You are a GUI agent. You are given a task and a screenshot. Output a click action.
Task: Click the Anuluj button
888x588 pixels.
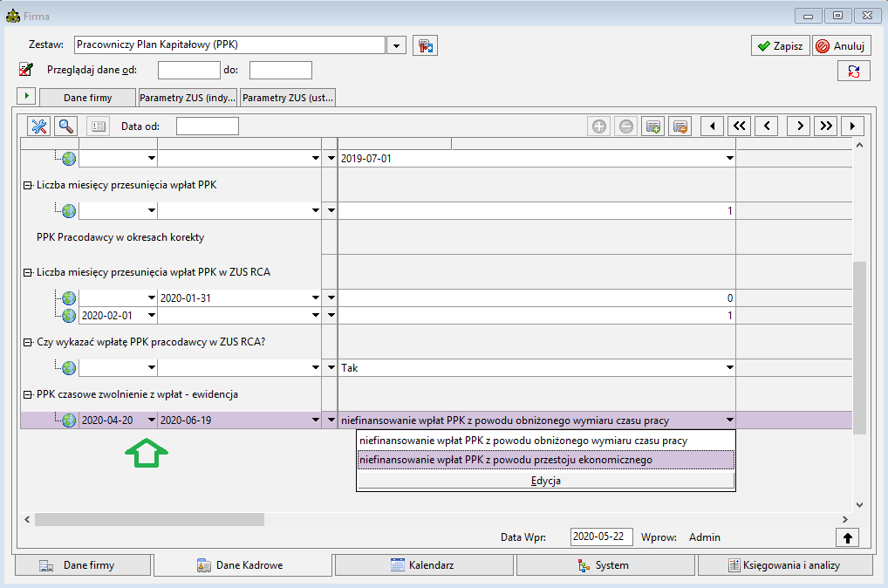coord(842,46)
